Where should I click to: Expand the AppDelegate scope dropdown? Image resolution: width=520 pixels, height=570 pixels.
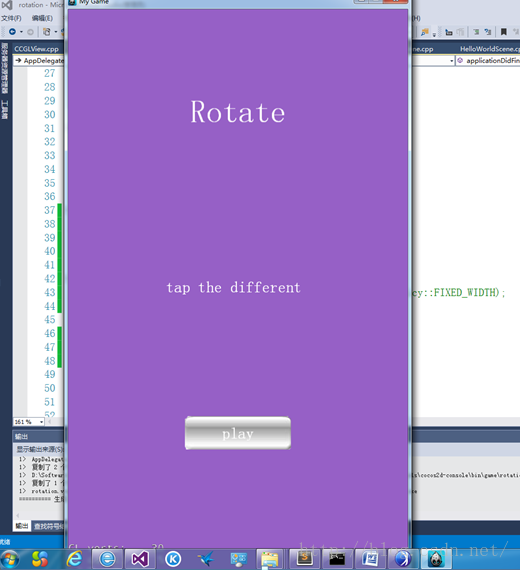pyautogui.click(x=39, y=60)
